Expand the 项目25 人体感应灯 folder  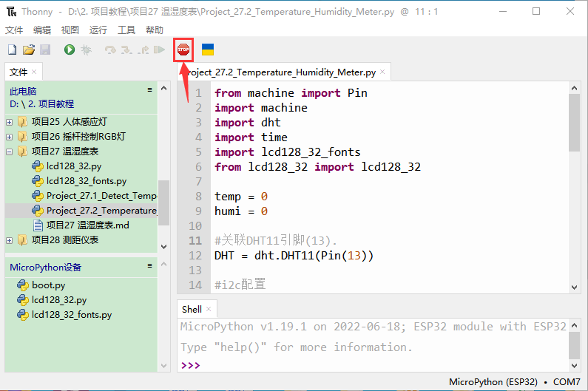(10, 122)
